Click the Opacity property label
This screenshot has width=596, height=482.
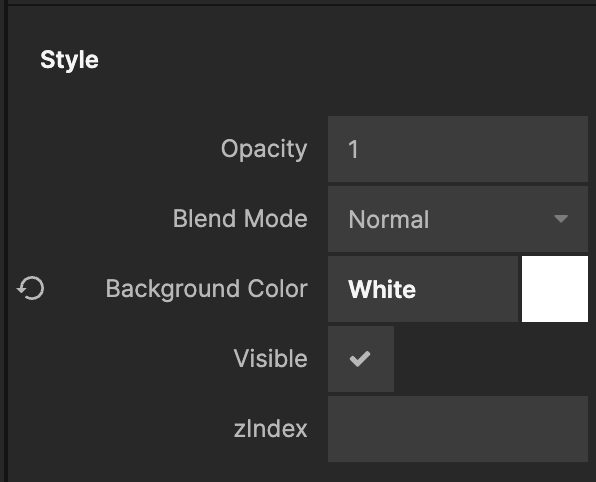264,149
